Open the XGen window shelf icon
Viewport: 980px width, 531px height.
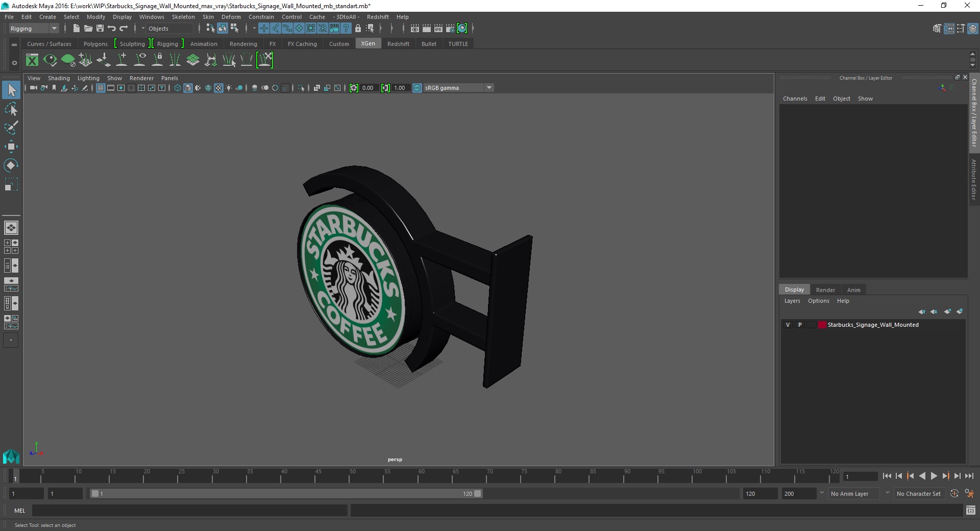(x=32, y=60)
